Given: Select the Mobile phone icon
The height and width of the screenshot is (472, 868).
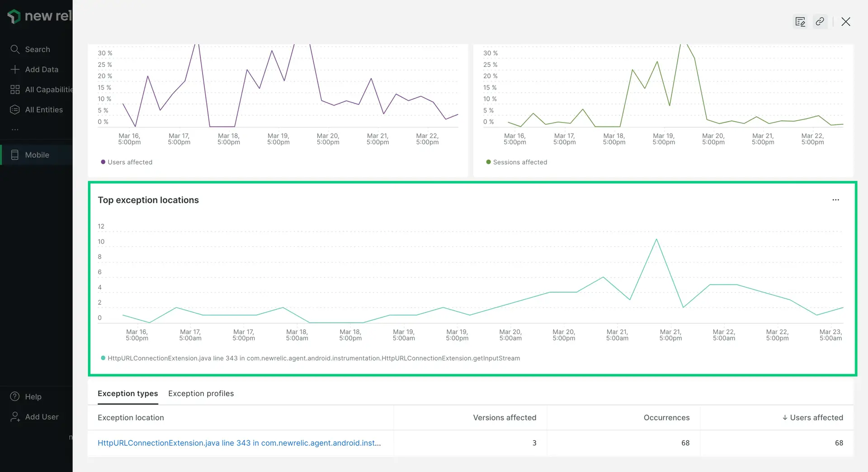Looking at the screenshot, I should [x=15, y=155].
